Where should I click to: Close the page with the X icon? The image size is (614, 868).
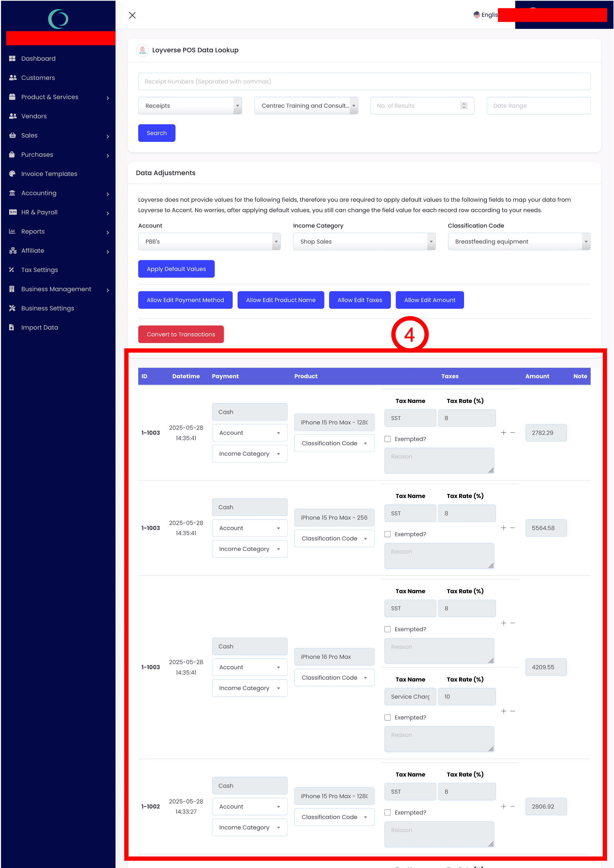click(132, 15)
